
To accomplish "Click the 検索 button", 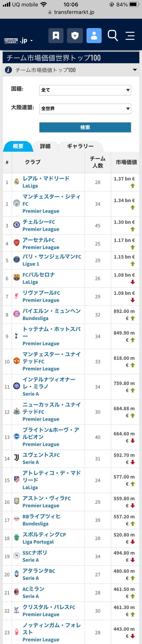I will [x=85, y=127].
